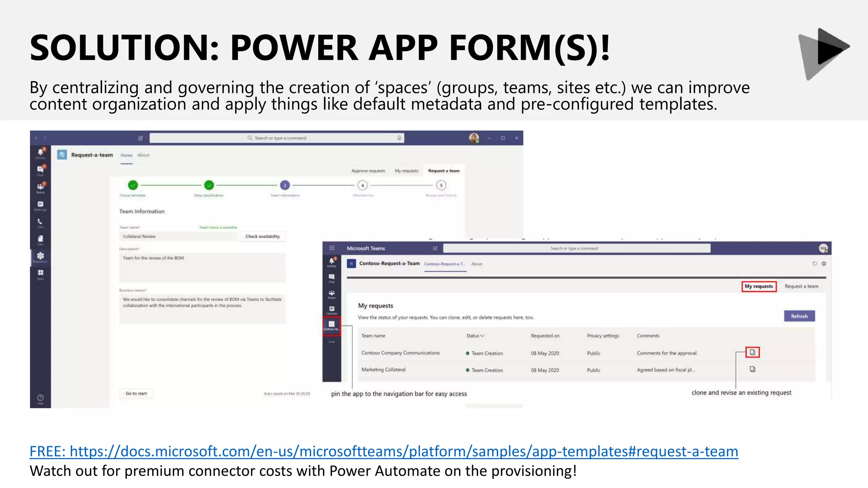Open the Approve requests tab
Viewport: 868px width, 488px height.
pos(368,171)
